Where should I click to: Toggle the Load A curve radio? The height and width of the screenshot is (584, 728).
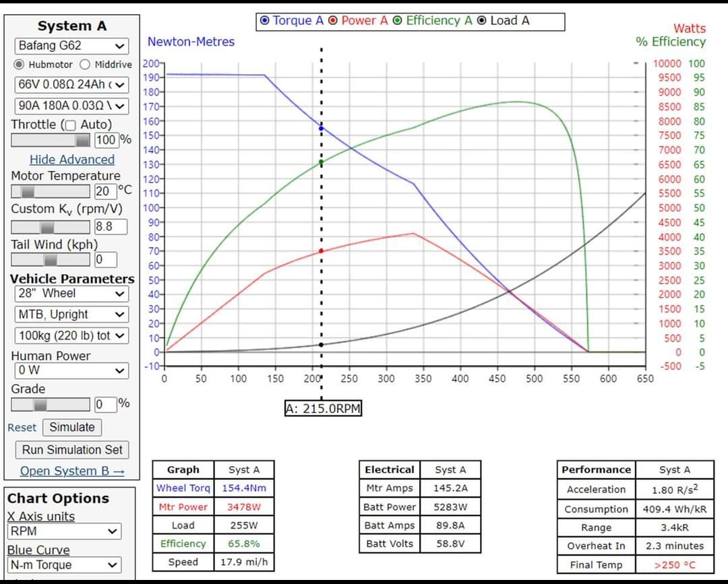click(481, 21)
